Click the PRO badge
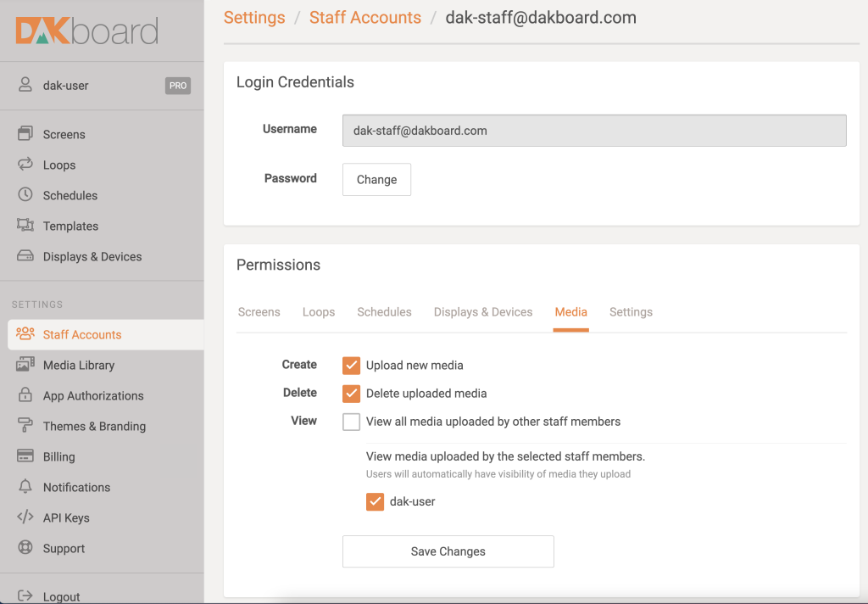868x604 pixels. coord(178,86)
